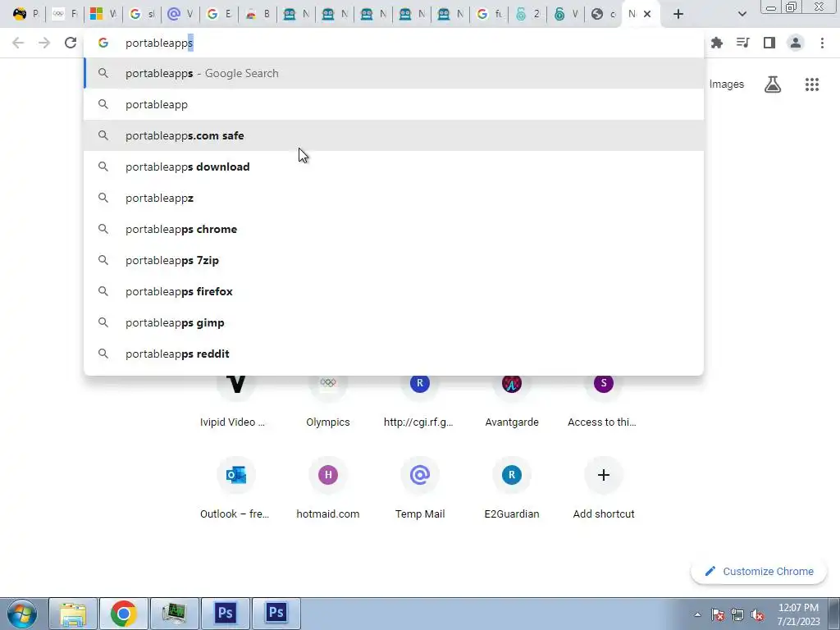The height and width of the screenshot is (630, 840).
Task: Expand the tab search dropdown arrow
Action: pyautogui.click(x=742, y=14)
